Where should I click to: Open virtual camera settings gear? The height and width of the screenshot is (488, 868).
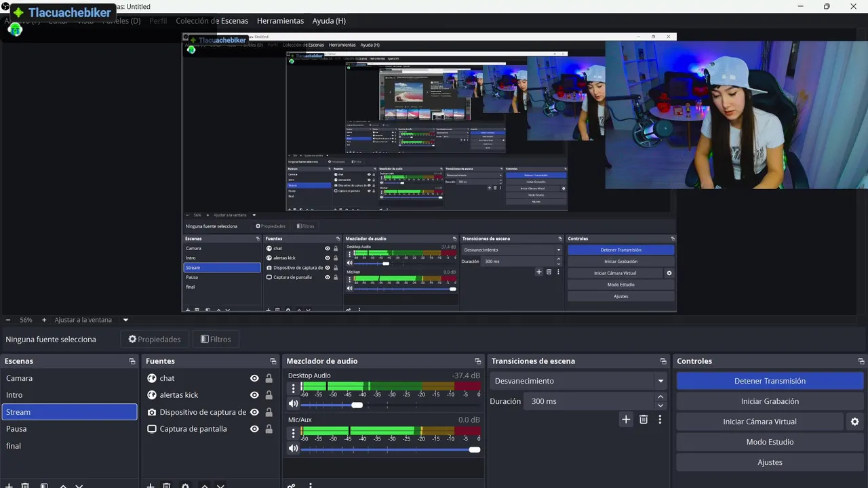pos(854,422)
